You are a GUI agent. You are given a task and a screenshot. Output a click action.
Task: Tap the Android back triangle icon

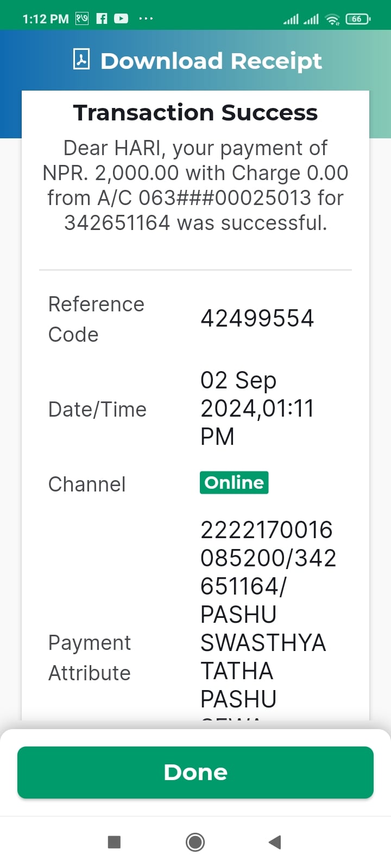click(x=275, y=842)
